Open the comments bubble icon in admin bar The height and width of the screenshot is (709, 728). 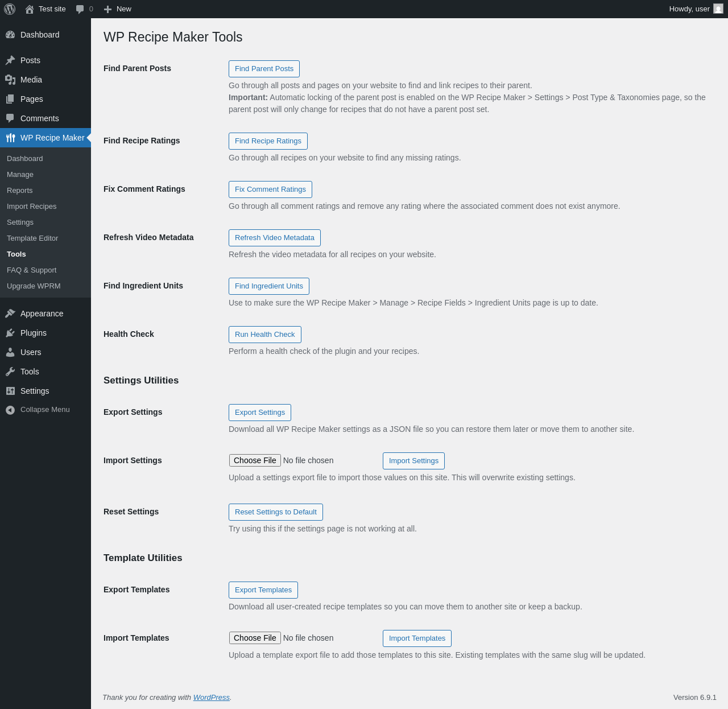[x=80, y=9]
